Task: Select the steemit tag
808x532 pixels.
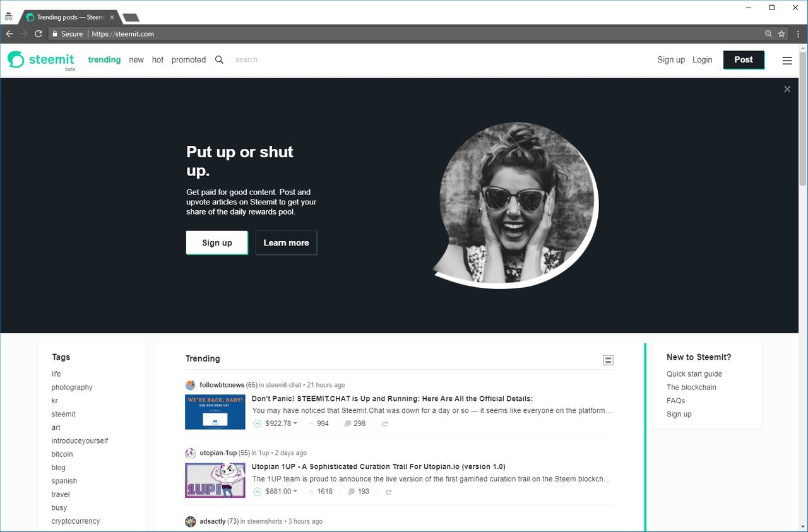Action: (63, 414)
